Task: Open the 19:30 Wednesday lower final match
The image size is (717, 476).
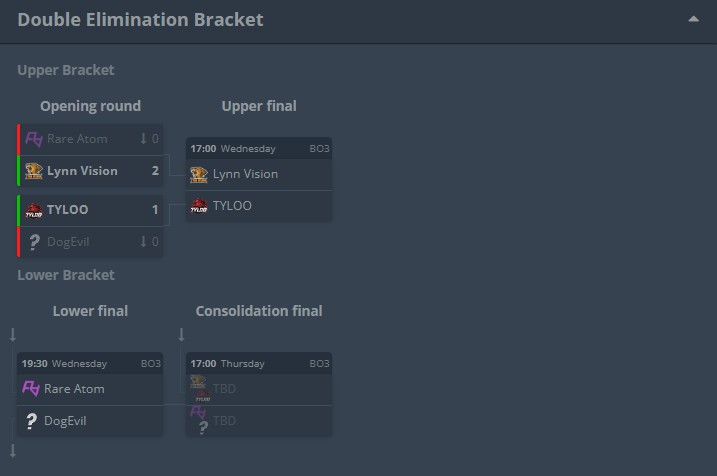Action: point(89,364)
